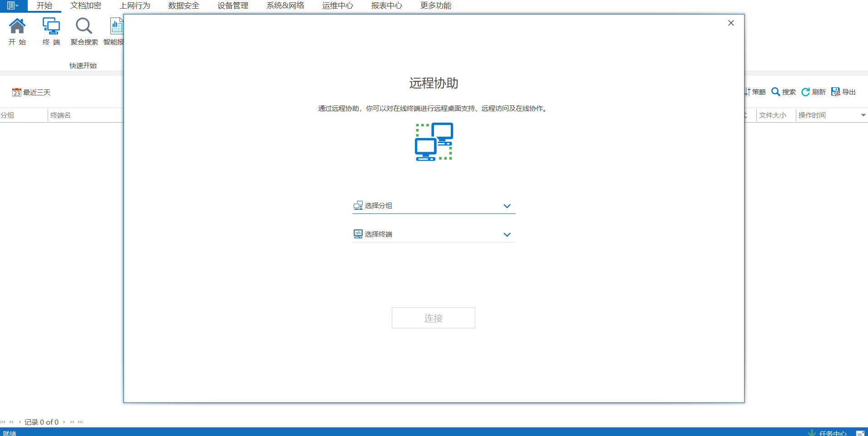This screenshot has width=868, height=436.
Task: Open the 终端 terminal icon in ribbon
Action: [51, 27]
